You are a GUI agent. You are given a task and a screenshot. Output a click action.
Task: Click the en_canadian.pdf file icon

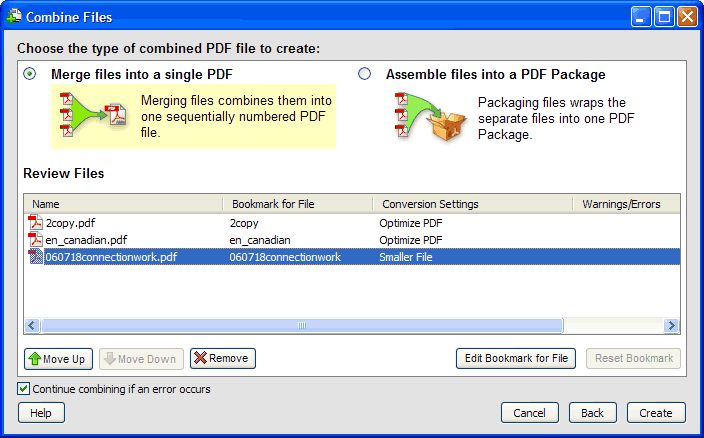[x=36, y=240]
